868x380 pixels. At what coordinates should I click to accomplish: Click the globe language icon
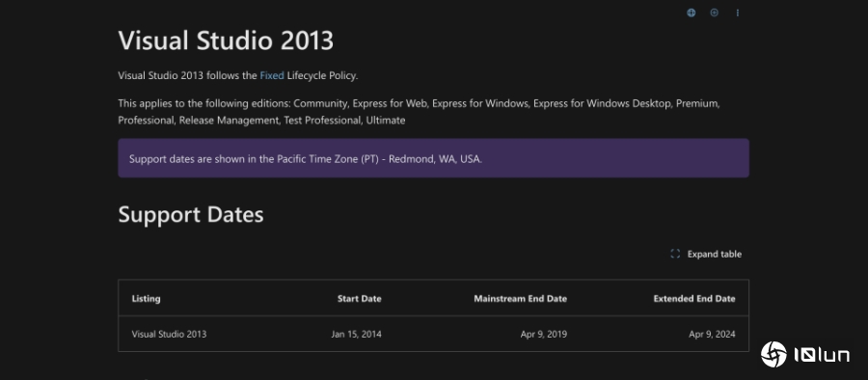(691, 13)
